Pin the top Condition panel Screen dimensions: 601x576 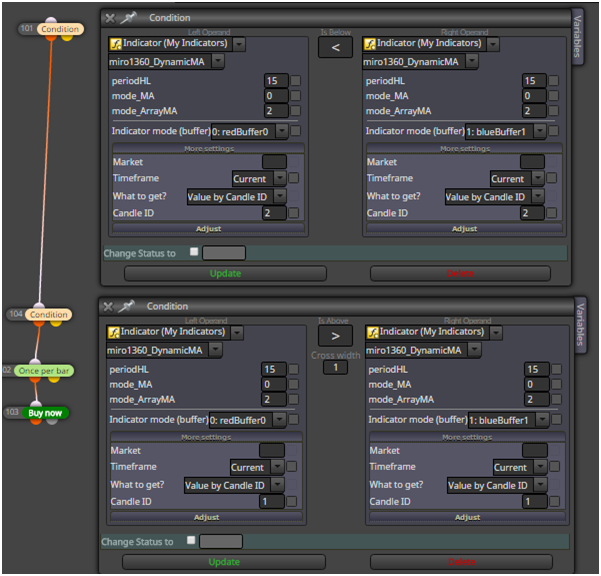pyautogui.click(x=128, y=18)
